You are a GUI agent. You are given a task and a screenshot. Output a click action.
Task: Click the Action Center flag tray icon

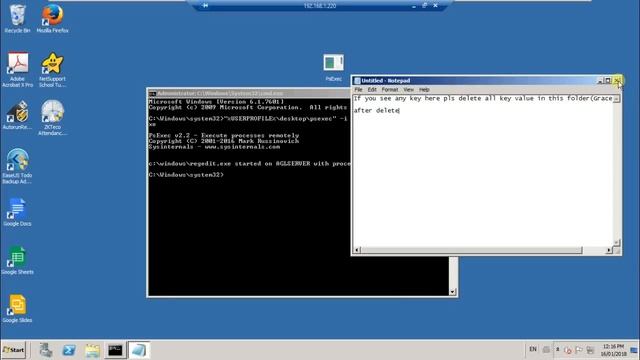(x=579, y=350)
